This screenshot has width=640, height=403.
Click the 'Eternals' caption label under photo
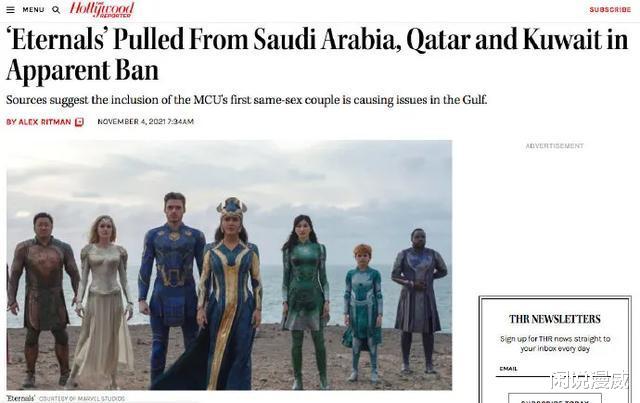[21, 399]
